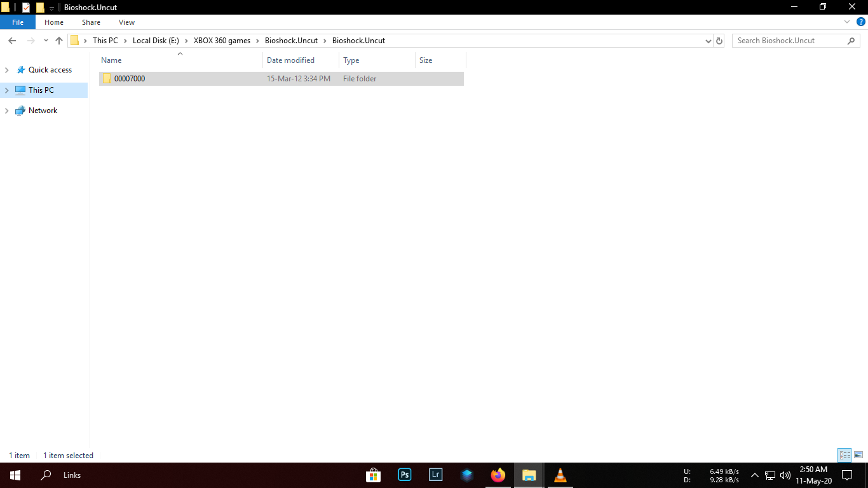Open Help via the blue question mark icon
Image resolution: width=868 pixels, height=488 pixels.
861,22
